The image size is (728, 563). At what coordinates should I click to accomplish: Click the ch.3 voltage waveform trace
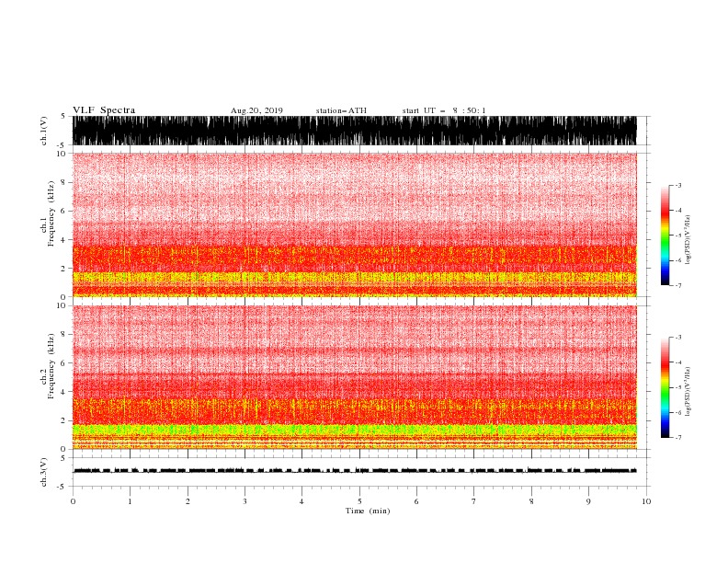click(355, 471)
